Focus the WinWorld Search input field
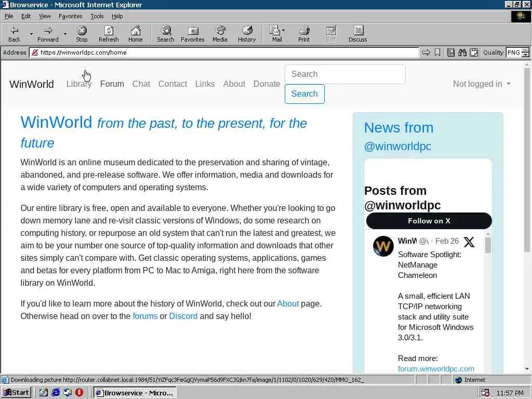Viewport: 532px width, 399px height. point(345,74)
